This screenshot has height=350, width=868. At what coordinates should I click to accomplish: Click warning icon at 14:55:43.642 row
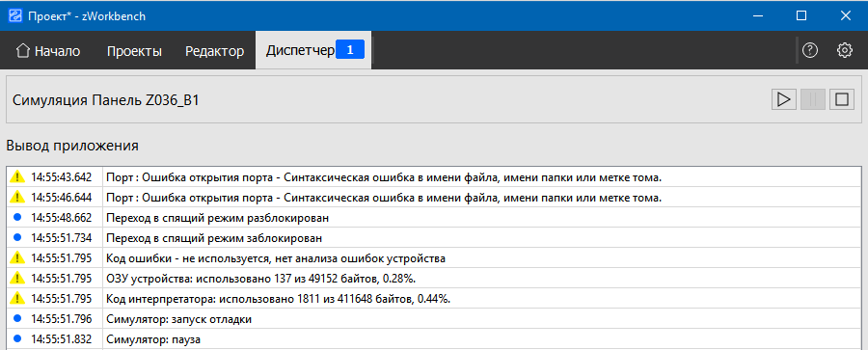point(17,177)
